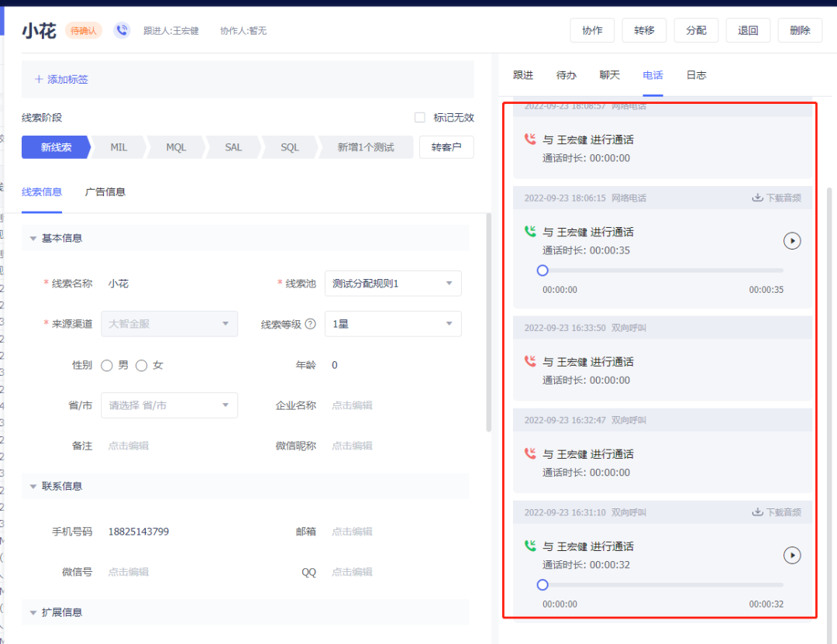This screenshot has height=644, width=837.
Task: Click the 00:00:35 recording progress slider handle
Action: (542, 270)
